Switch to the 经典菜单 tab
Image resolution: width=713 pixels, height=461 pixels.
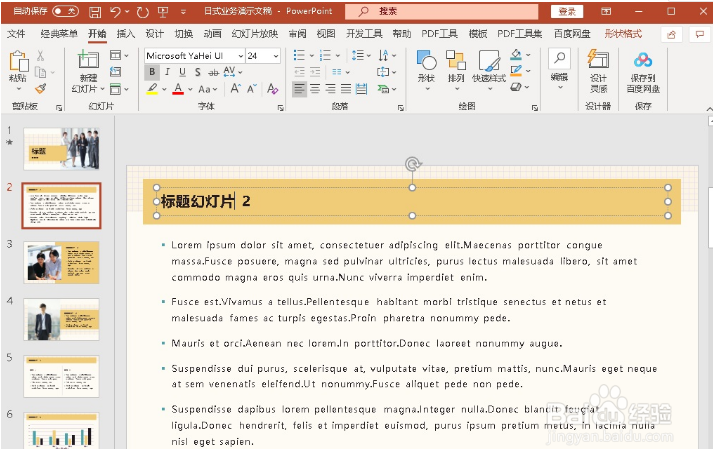coord(59,34)
